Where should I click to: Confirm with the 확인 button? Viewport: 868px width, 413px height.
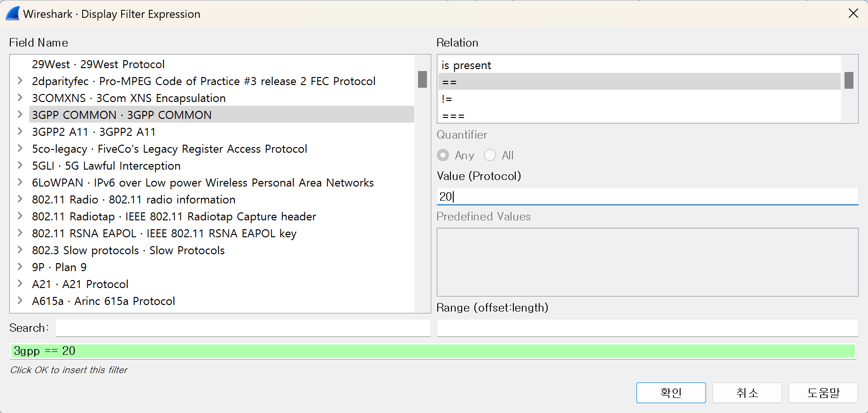[671, 393]
